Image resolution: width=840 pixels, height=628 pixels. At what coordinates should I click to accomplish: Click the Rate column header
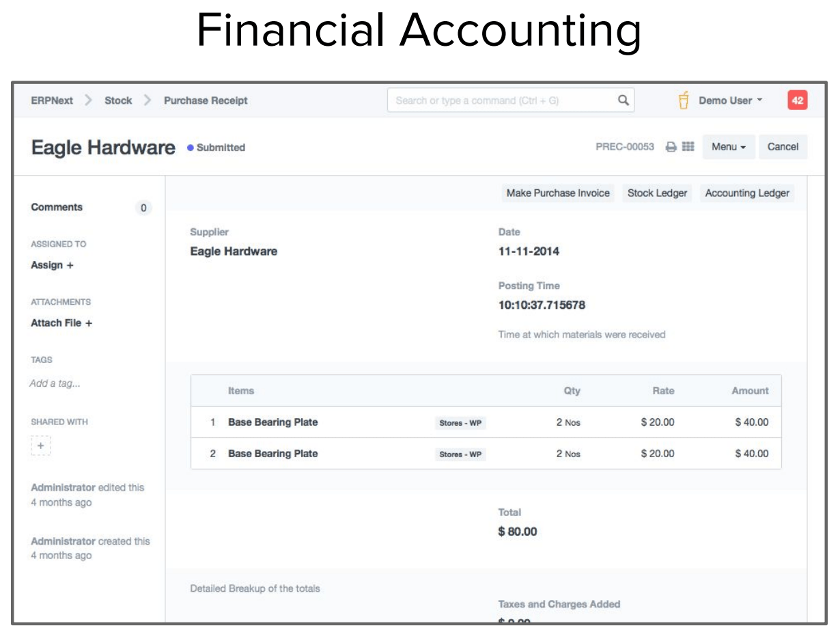pos(663,391)
